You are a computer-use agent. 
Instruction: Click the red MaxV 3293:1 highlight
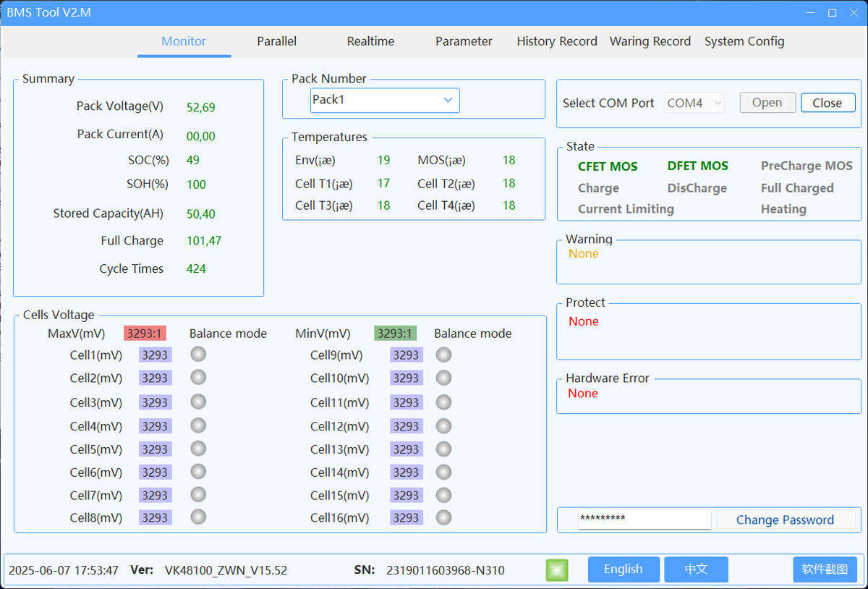click(x=145, y=333)
